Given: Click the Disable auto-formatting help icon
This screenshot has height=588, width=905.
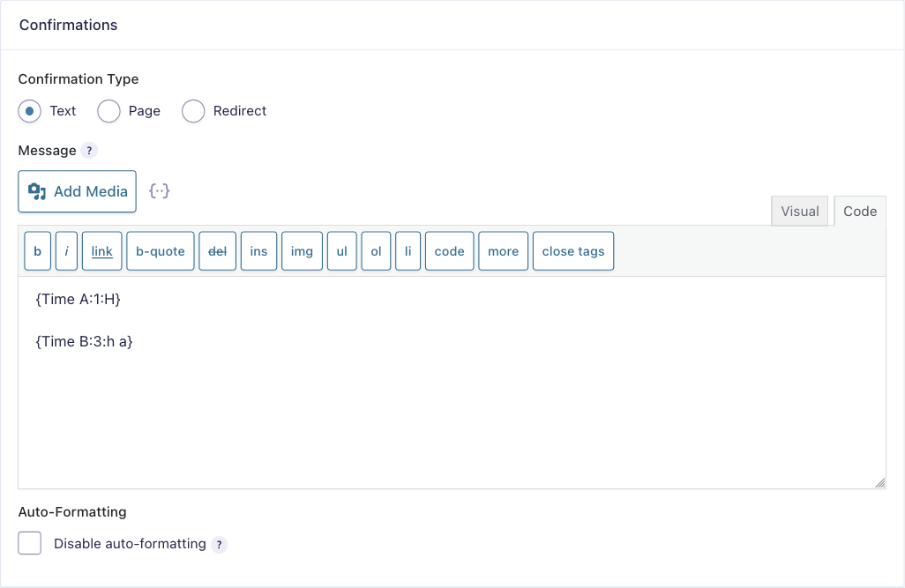Looking at the screenshot, I should 219,544.
